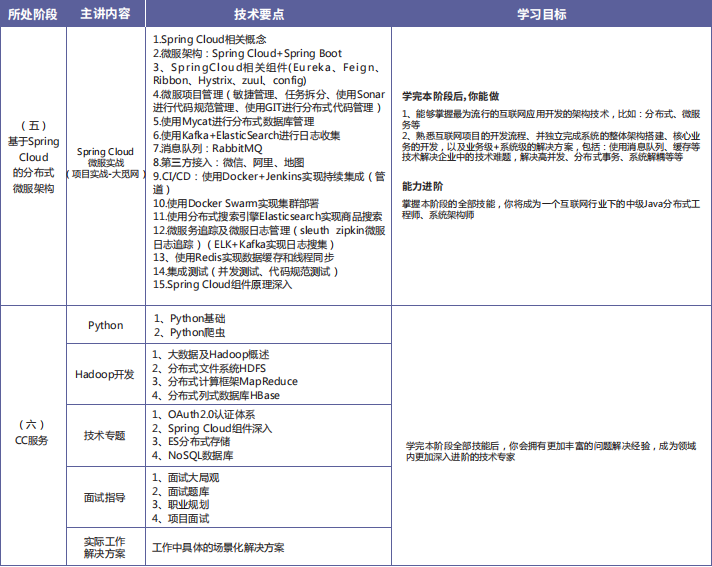Click the 所处阶段 column header
712x567 pixels.
coord(33,14)
